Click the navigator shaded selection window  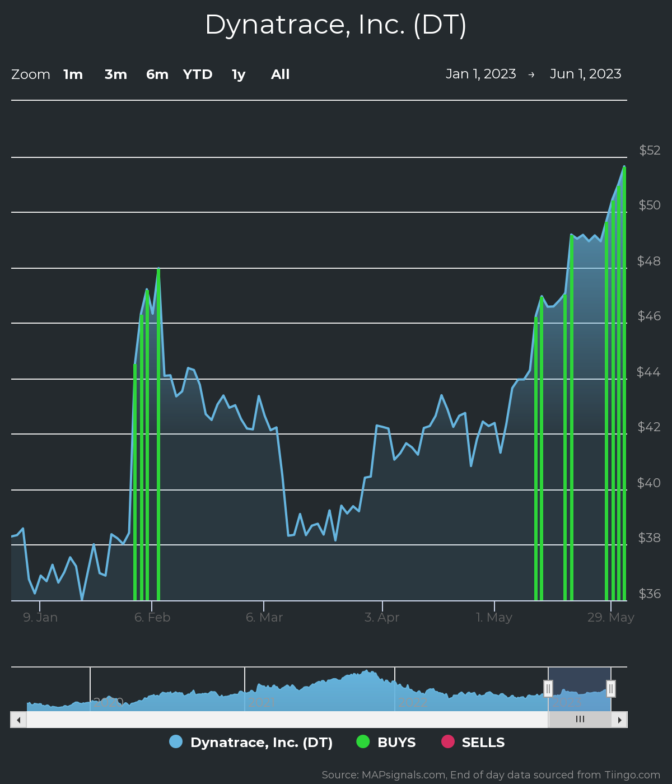click(580, 689)
